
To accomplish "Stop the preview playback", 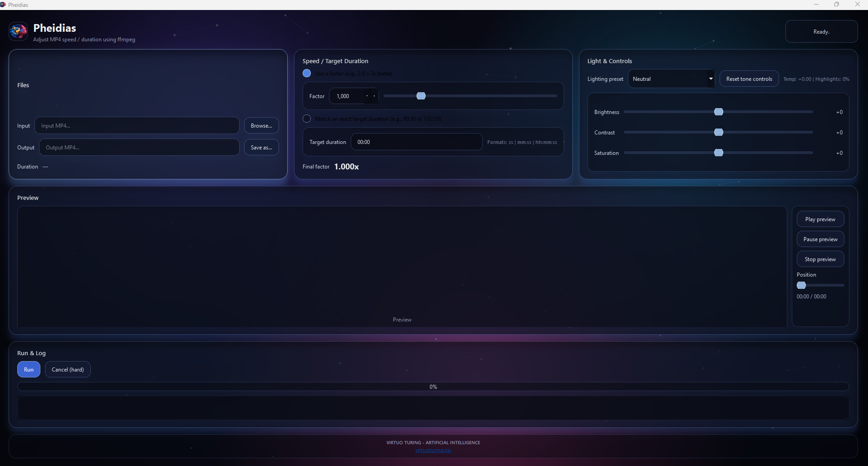I will coord(819,259).
